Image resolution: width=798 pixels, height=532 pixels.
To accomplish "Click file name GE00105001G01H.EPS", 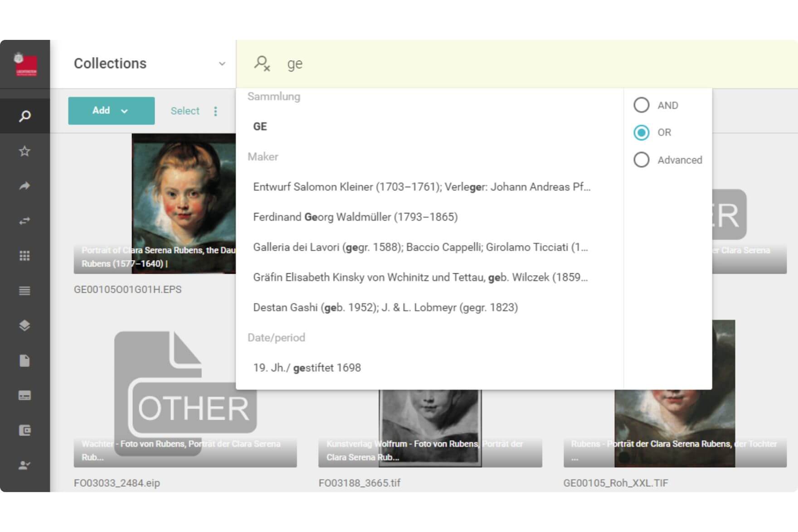I will [x=128, y=290].
